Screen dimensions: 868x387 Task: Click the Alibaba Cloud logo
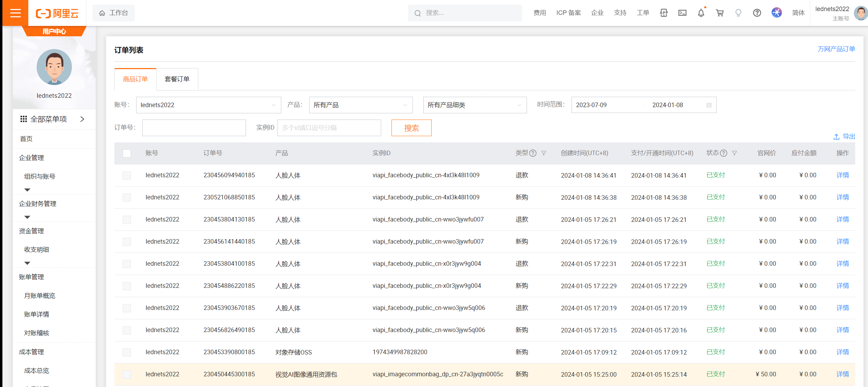click(x=57, y=13)
